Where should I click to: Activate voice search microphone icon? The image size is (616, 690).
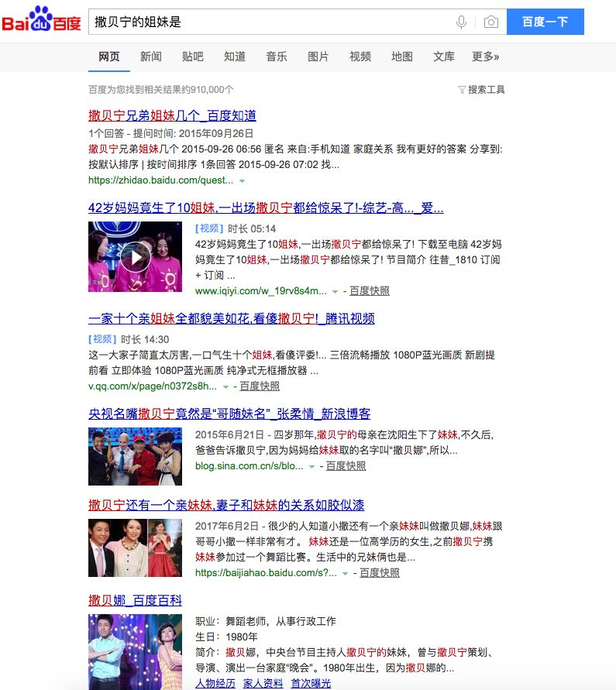(461, 22)
